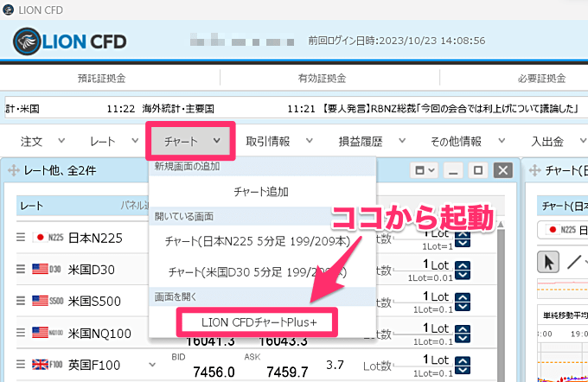Open the 入出金 menu

(x=558, y=142)
